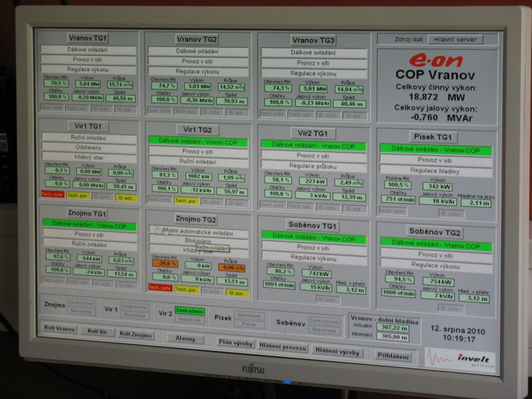Open the Plán výroby screen

[x=236, y=343]
